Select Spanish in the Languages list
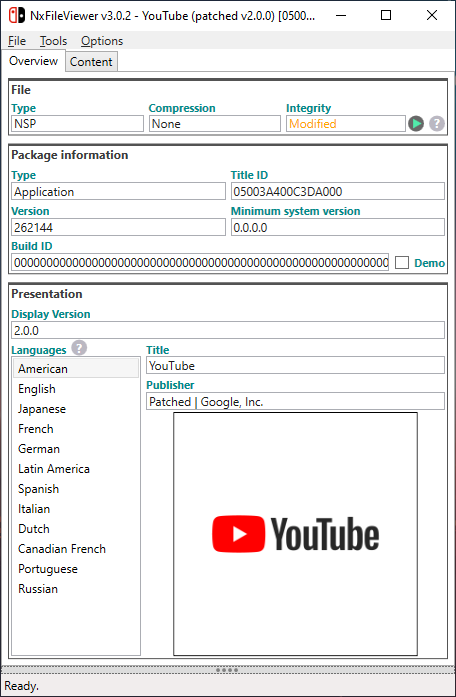Screen dimensions: 456x697 coord(76,489)
